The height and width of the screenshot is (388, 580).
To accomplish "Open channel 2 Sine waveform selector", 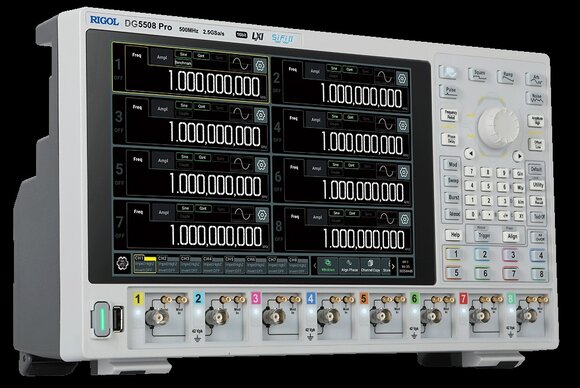I will point(334,68).
